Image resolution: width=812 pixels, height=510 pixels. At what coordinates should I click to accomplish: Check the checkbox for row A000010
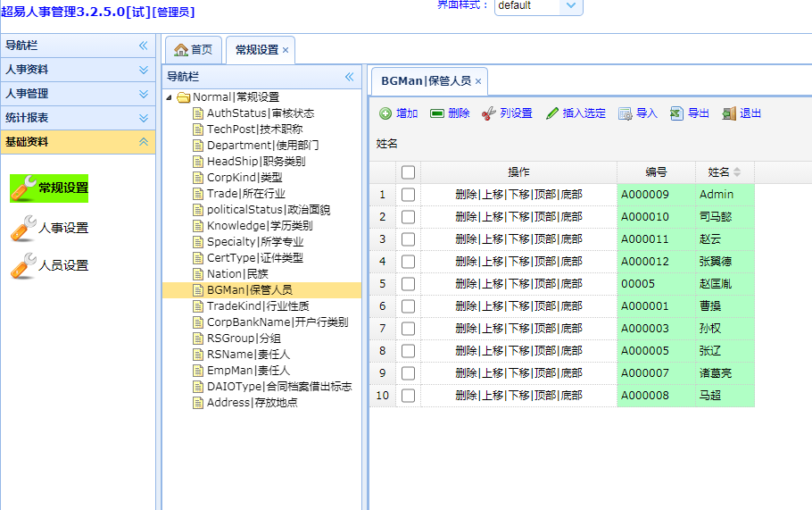click(x=408, y=217)
